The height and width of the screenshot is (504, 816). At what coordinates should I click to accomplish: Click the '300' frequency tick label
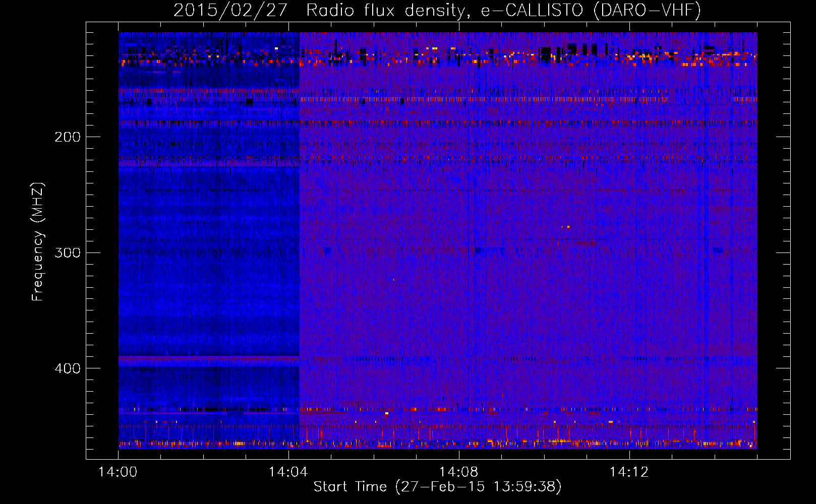pos(68,253)
